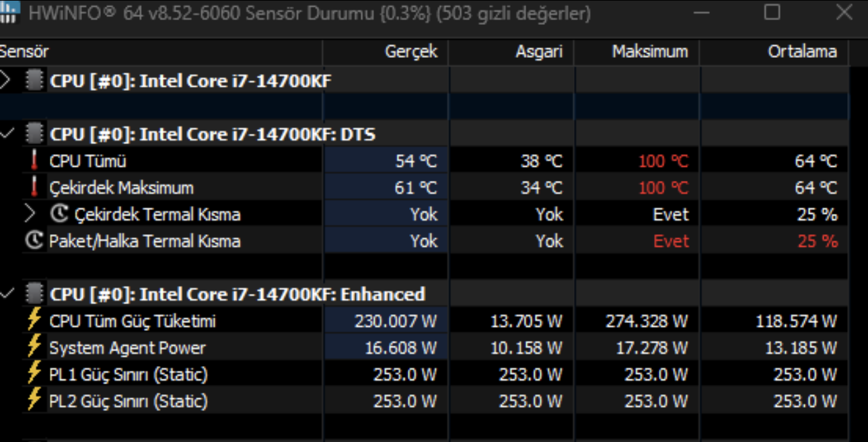Click the 13.705 W minimum power value
The height and width of the screenshot is (442, 868).
[526, 321]
